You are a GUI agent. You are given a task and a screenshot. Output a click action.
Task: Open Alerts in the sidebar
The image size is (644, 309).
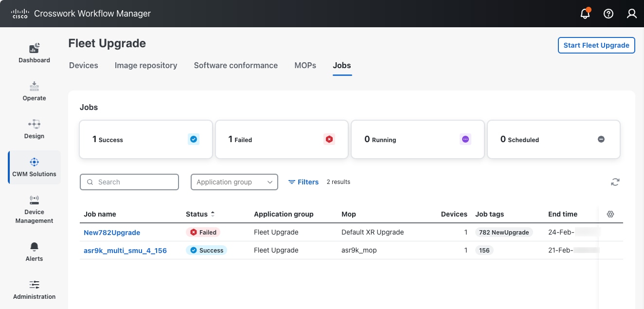pos(34,252)
